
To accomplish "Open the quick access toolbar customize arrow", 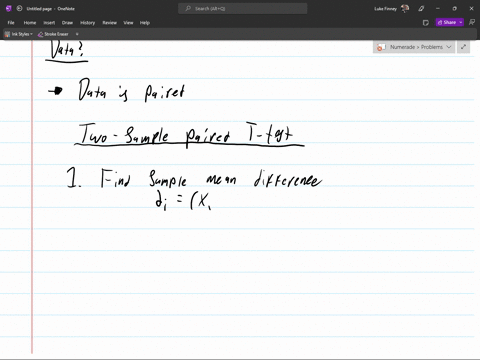I will pyautogui.click(x=77, y=34).
